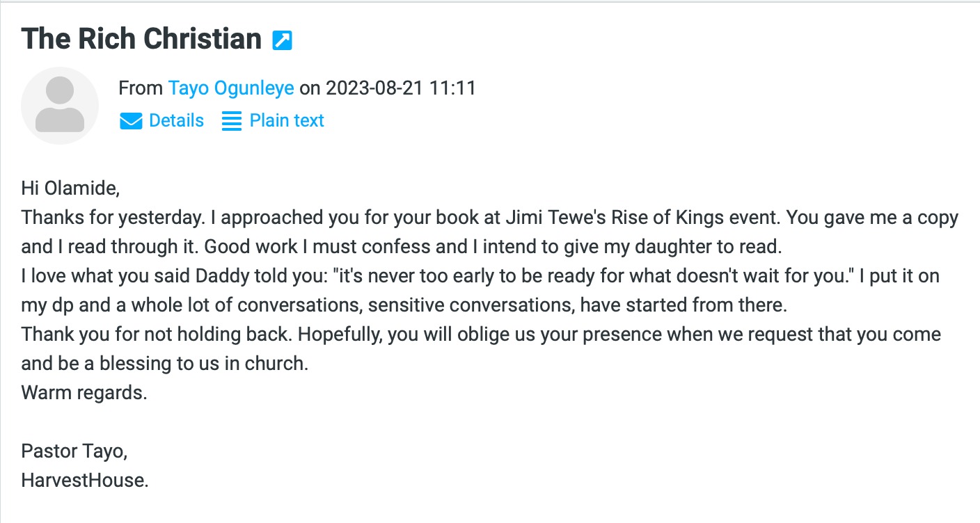The height and width of the screenshot is (523, 980).
Task: Switch to Plain text view
Action: click(287, 120)
